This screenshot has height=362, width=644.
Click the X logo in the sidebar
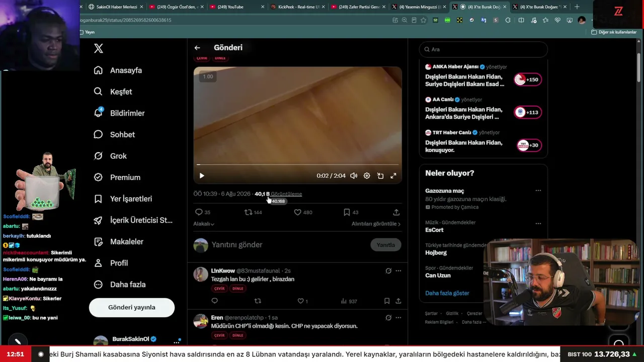click(x=99, y=48)
